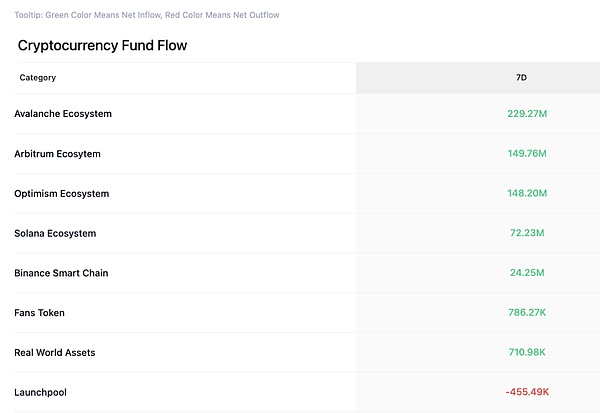Click the 229.27M inflow value

point(527,114)
